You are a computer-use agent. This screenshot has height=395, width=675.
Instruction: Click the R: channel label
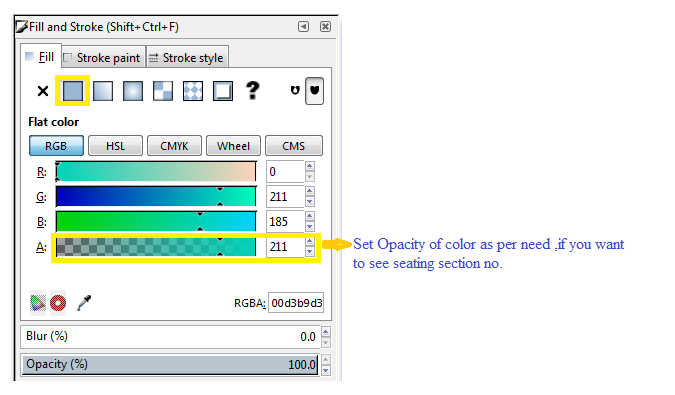42,172
